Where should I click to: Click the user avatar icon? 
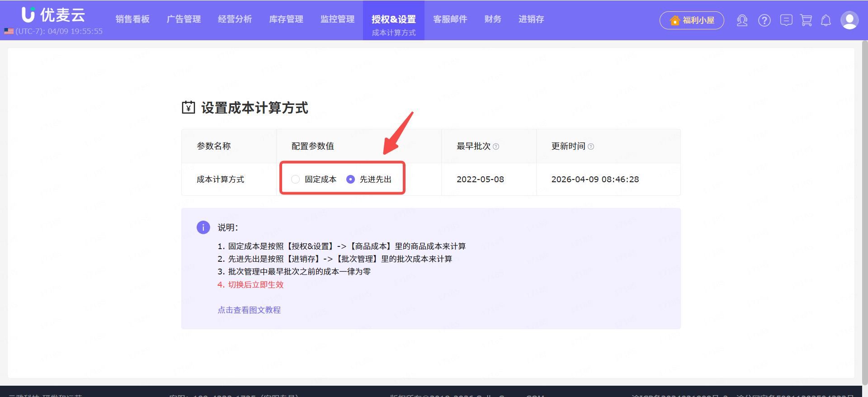pyautogui.click(x=849, y=20)
